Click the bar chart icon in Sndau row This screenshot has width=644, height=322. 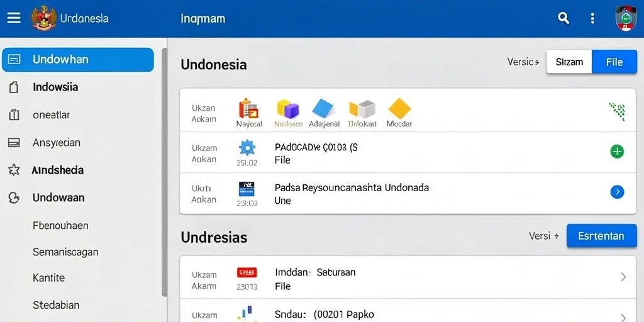click(247, 313)
